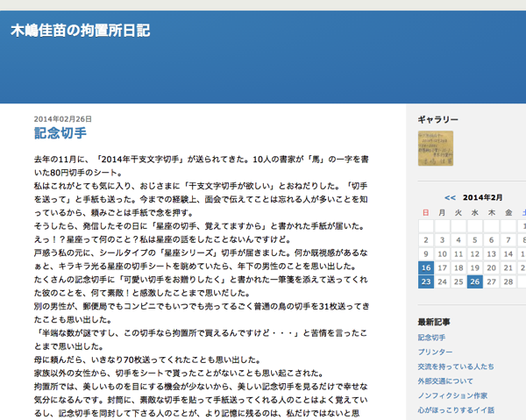Image resolution: width=526 pixels, height=420 pixels.
Task: Open the post title 記念切手
Action: 60,133
